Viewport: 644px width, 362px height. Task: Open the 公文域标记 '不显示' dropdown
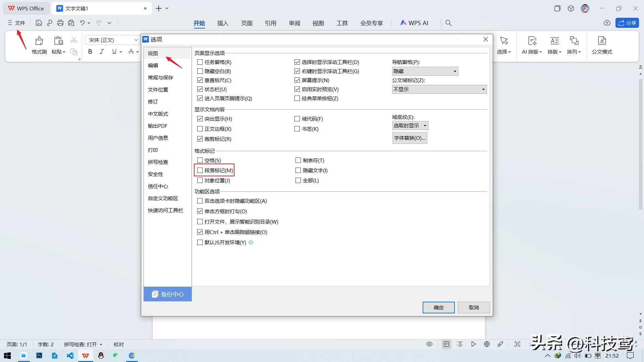(x=483, y=89)
